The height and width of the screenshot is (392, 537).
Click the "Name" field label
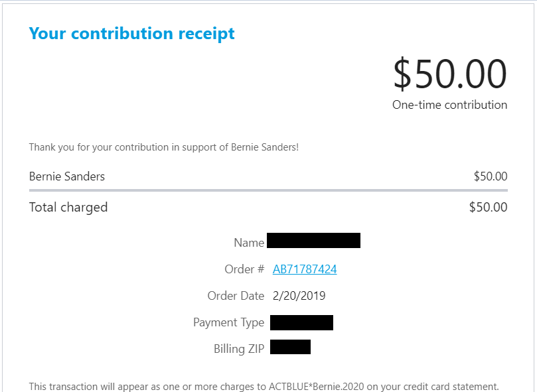click(249, 243)
